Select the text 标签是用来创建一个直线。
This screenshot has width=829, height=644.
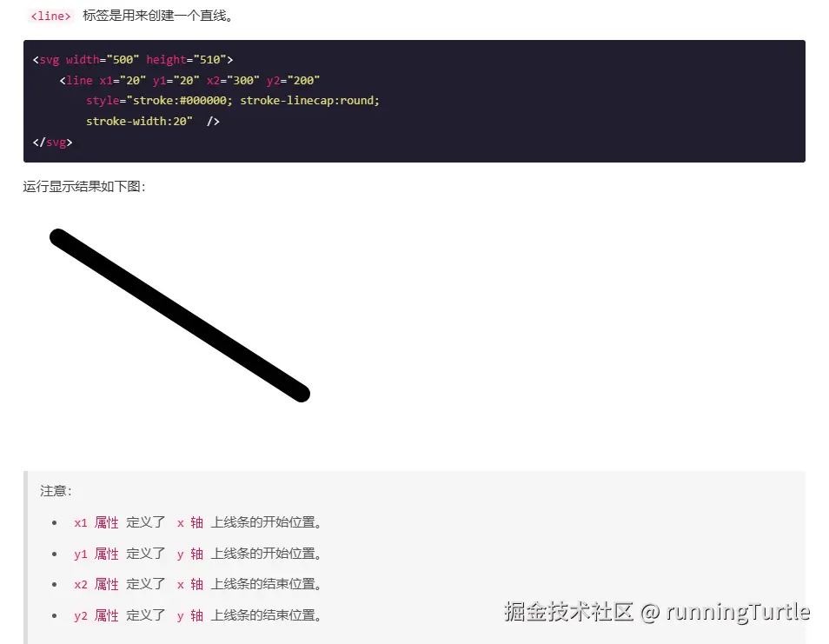click(x=157, y=16)
